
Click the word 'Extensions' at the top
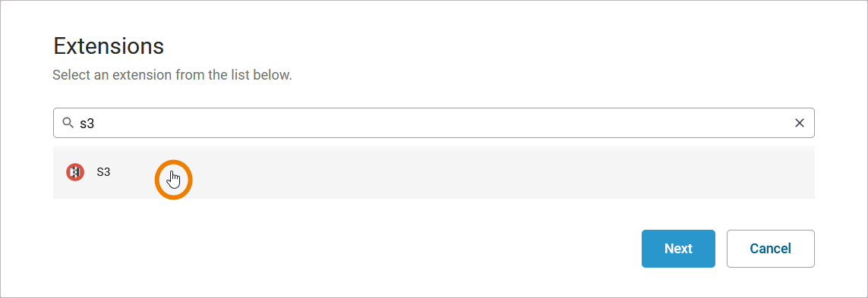[109, 46]
